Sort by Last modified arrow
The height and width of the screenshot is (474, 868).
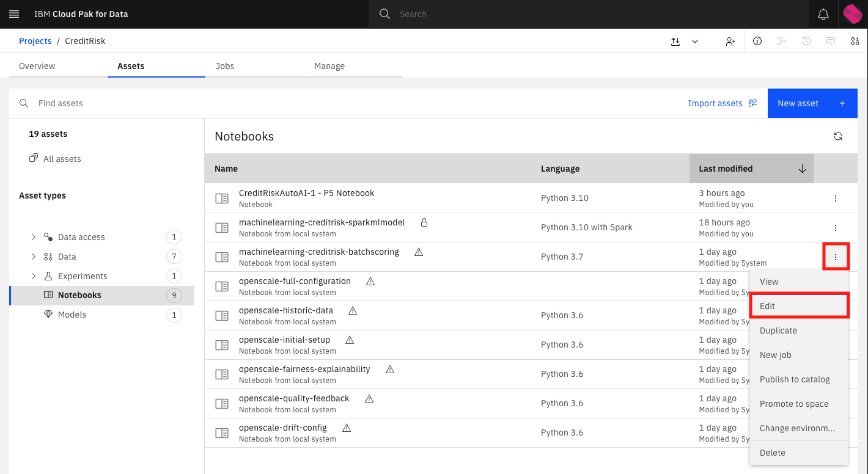coord(803,169)
